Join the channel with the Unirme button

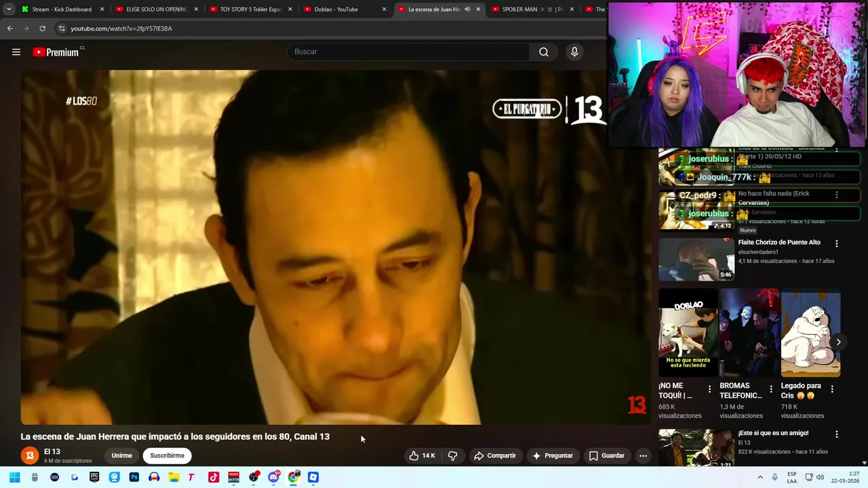(122, 455)
